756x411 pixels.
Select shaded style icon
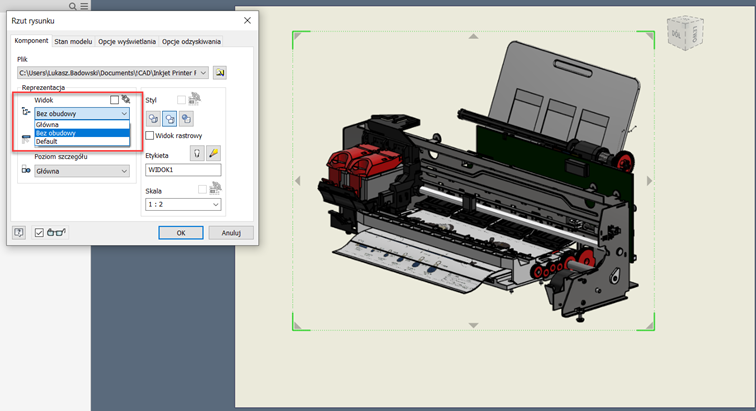pos(186,117)
